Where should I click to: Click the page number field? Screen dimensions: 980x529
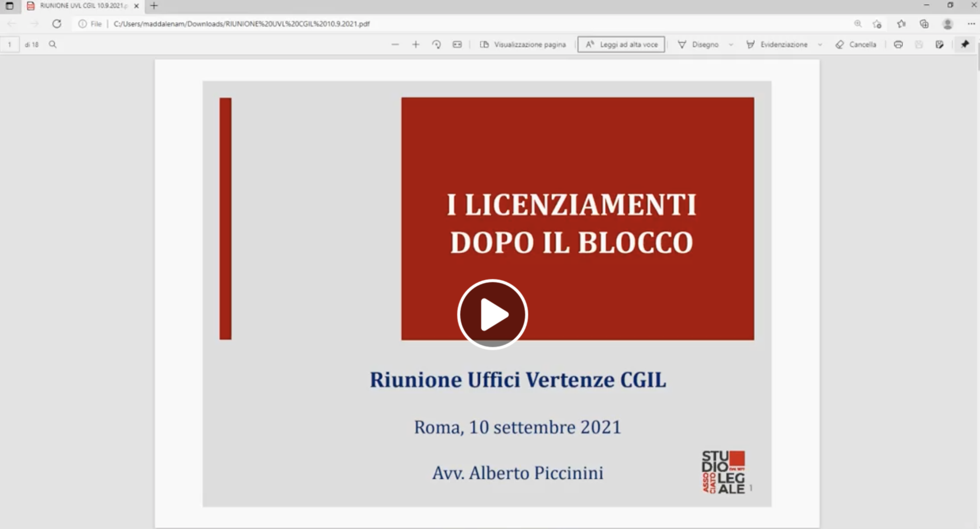(x=10, y=45)
